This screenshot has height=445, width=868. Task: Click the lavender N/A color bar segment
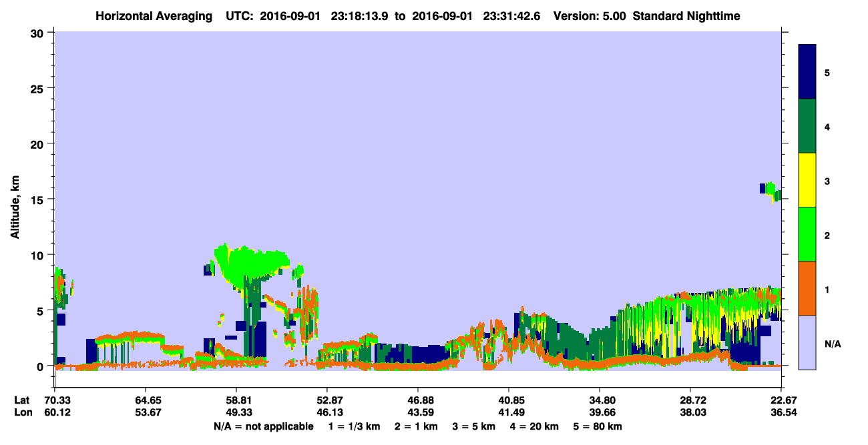tap(807, 342)
